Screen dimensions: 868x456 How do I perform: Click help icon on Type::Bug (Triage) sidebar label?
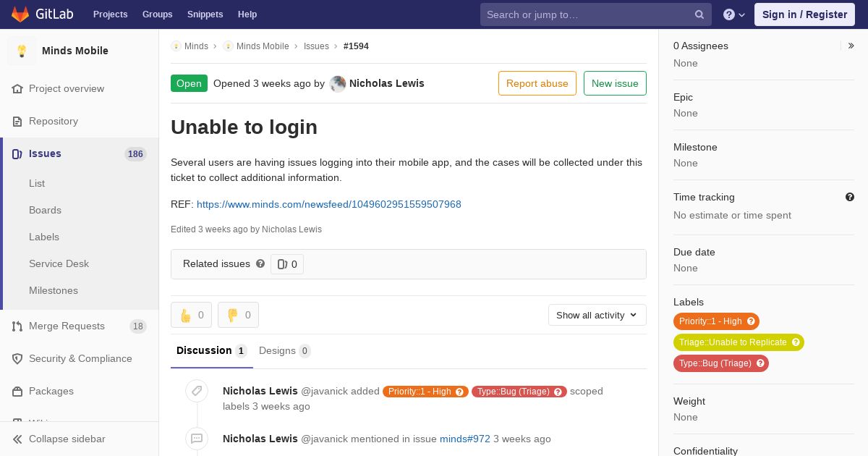[760, 363]
